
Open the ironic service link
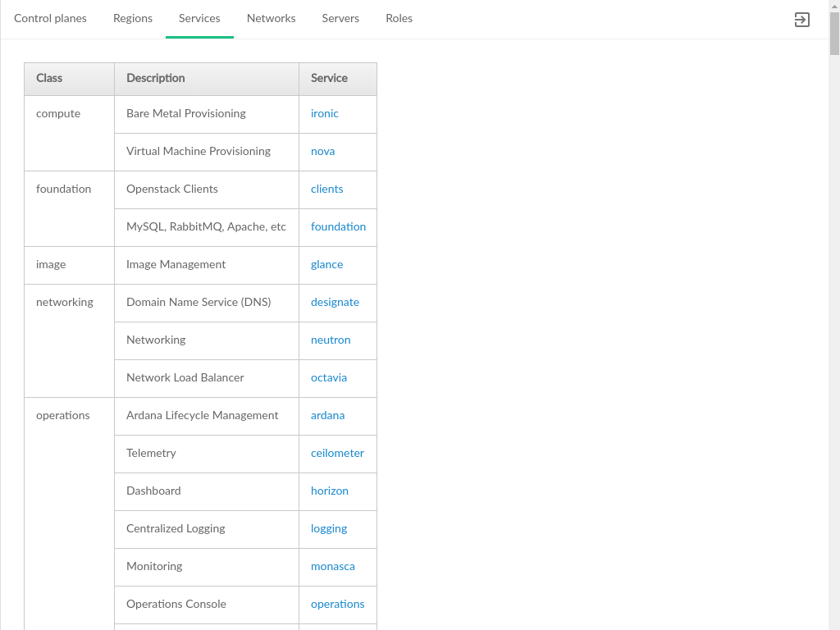pos(325,114)
